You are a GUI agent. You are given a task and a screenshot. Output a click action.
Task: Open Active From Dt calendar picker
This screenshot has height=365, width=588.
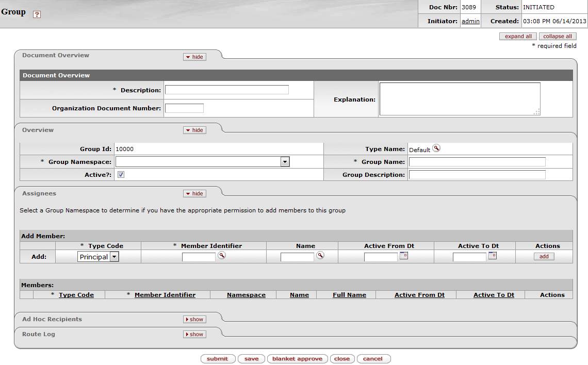(404, 255)
